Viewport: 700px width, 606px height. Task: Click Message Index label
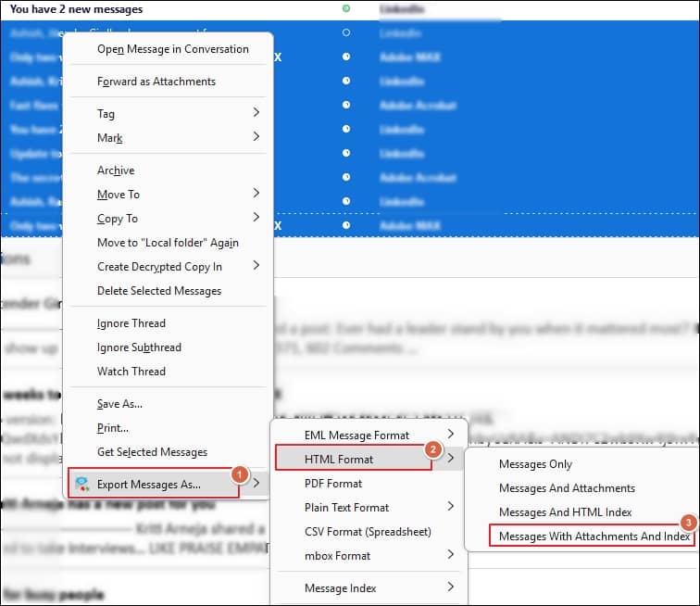click(340, 588)
